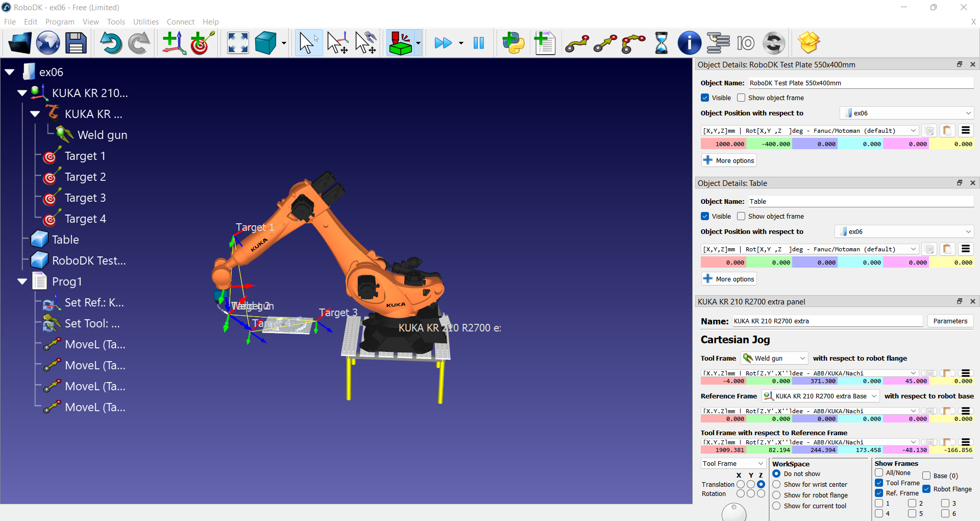Toggle the All/None show frames checkbox

(879, 472)
